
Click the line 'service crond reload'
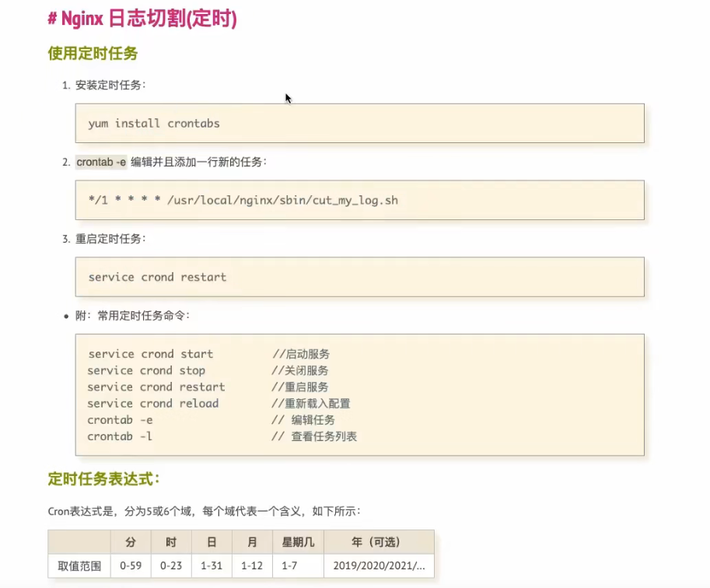pos(153,403)
